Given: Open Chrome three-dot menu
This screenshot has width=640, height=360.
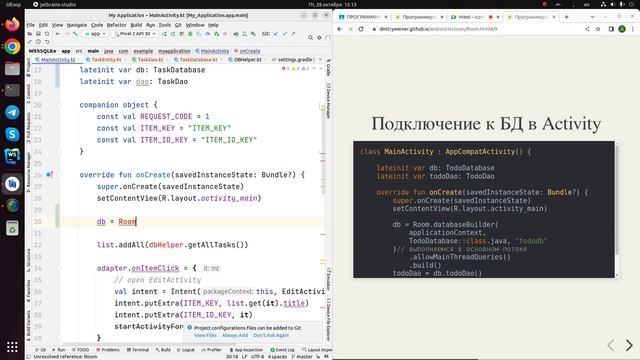Looking at the screenshot, I should point(633,29).
